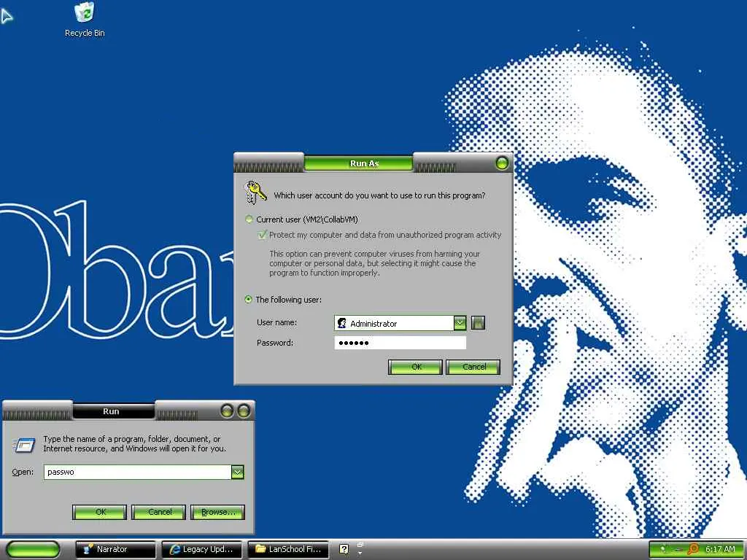Click the Password field in Run As
747x560 pixels.
pos(400,343)
